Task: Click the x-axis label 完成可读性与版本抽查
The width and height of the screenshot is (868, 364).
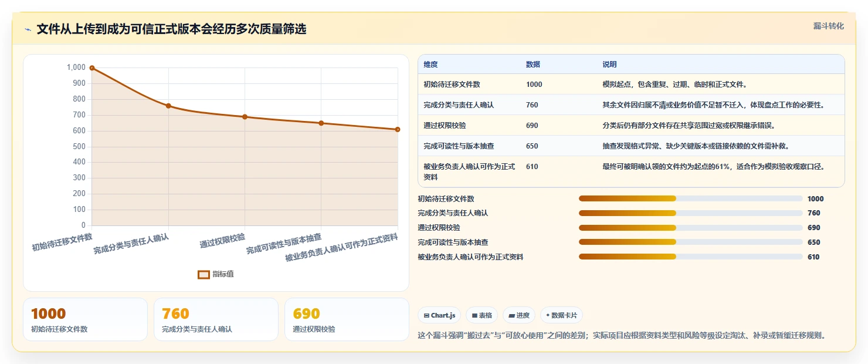Action: pyautogui.click(x=284, y=244)
